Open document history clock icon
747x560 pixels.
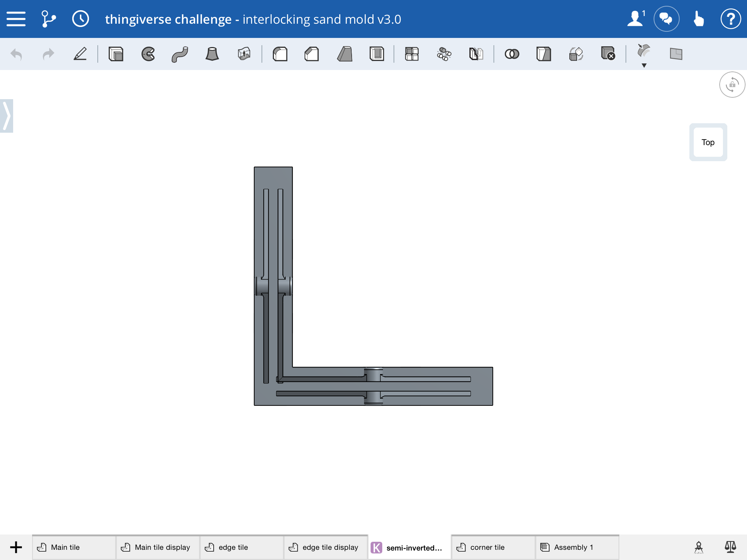point(81,19)
